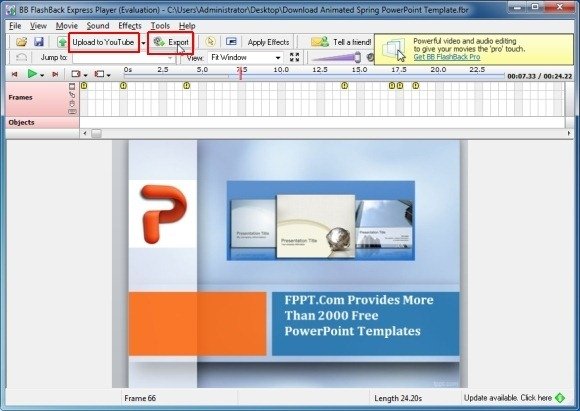Image resolution: width=580 pixels, height=411 pixels.
Task: Click the Export button
Action: (171, 42)
